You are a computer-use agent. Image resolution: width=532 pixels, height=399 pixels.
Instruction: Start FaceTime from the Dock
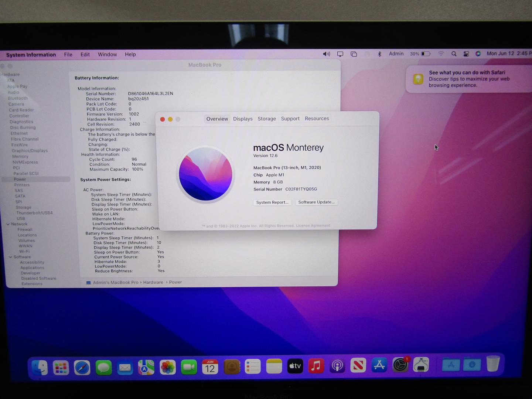pos(189,367)
